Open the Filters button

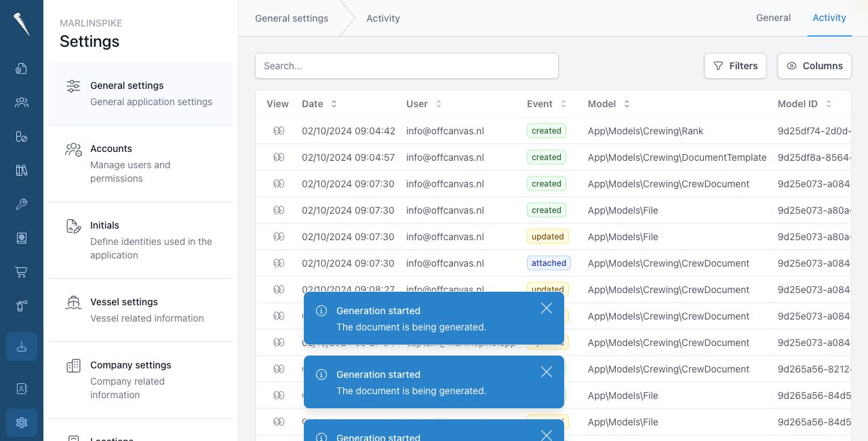click(x=735, y=66)
